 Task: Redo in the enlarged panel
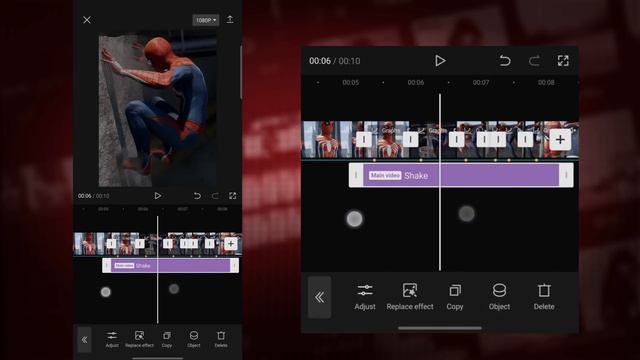tap(534, 61)
